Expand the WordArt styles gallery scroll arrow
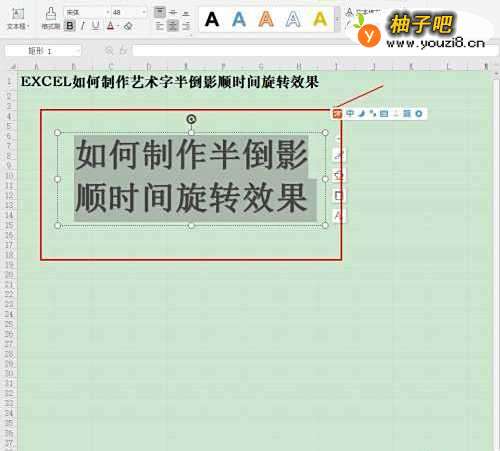 337,19
